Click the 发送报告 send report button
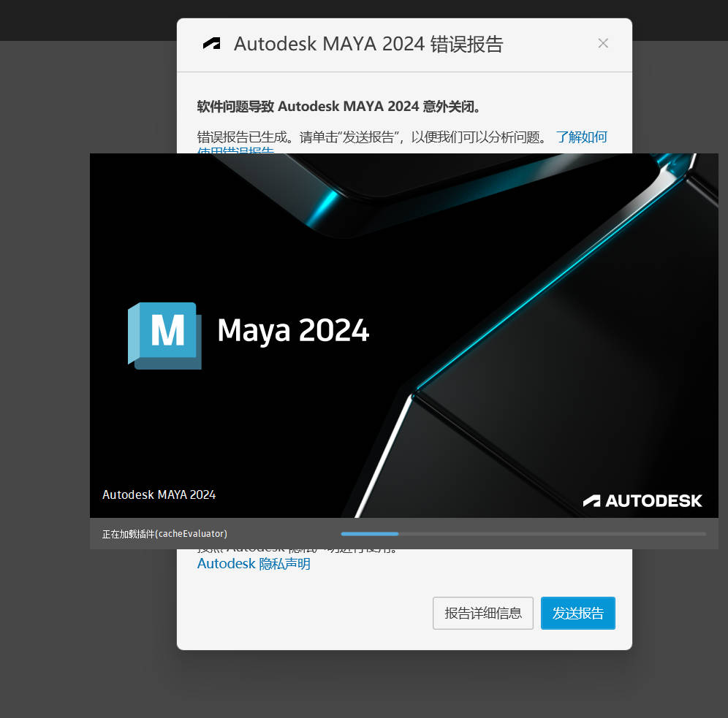Viewport: 728px width, 718px height. (x=577, y=613)
